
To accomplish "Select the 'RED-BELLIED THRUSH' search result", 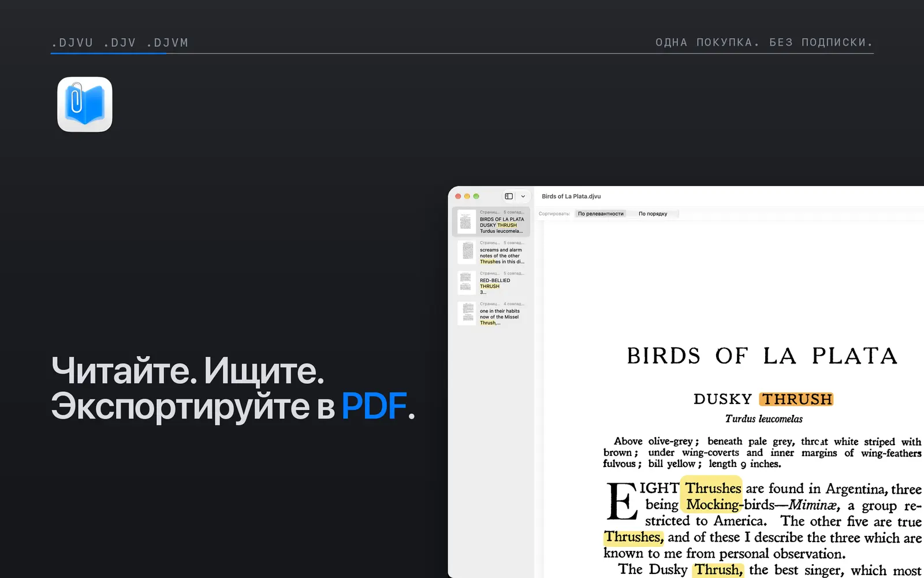I will [x=491, y=283].
